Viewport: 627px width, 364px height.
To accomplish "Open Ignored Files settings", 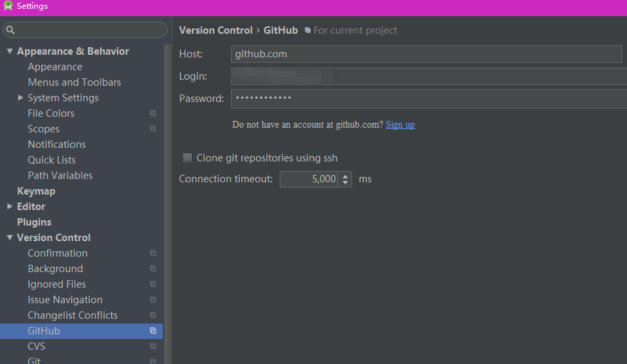I will pyautogui.click(x=57, y=284).
